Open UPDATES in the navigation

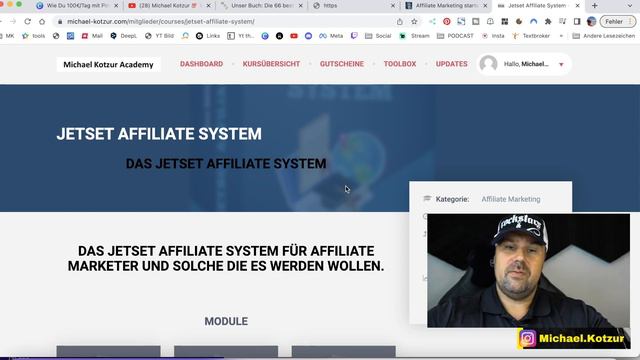tap(451, 64)
